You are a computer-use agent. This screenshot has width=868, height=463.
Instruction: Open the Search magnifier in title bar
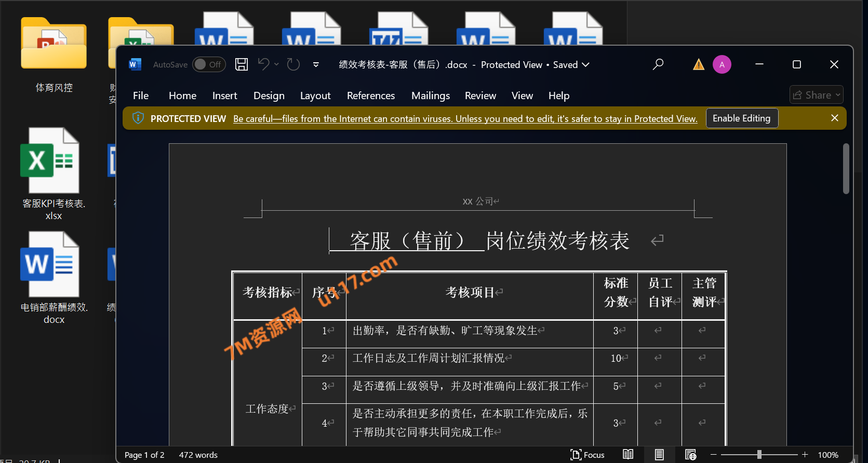point(658,64)
